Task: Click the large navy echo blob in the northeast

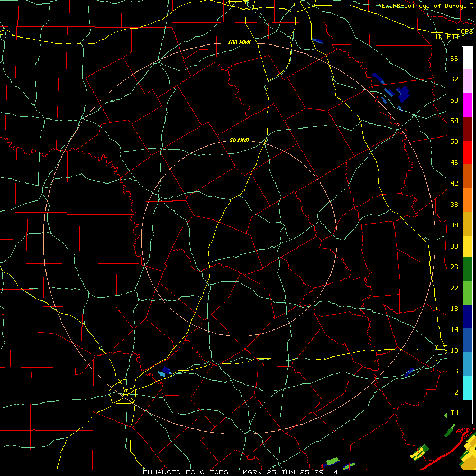Action: 403,94
